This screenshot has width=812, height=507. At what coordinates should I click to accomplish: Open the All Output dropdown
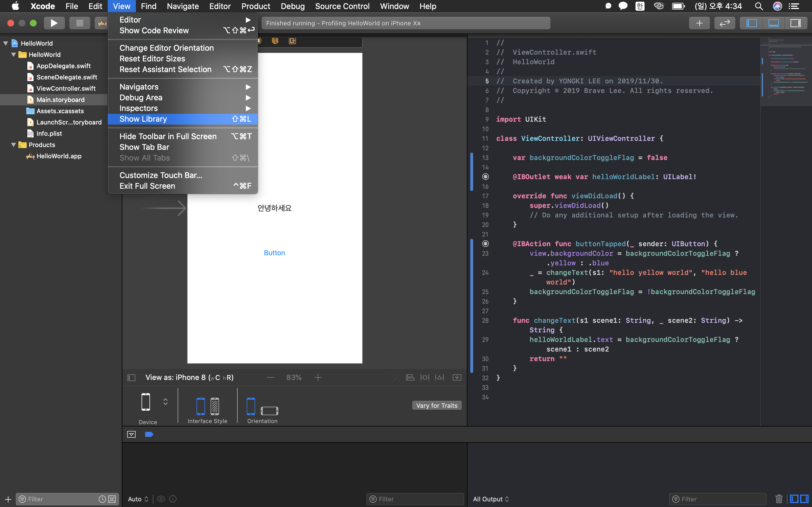(x=491, y=499)
